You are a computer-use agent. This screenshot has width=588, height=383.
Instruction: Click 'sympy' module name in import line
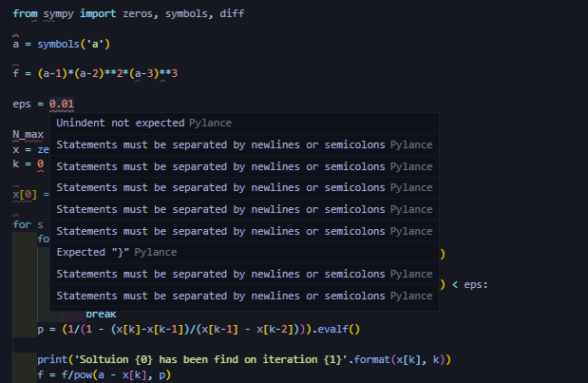point(59,14)
